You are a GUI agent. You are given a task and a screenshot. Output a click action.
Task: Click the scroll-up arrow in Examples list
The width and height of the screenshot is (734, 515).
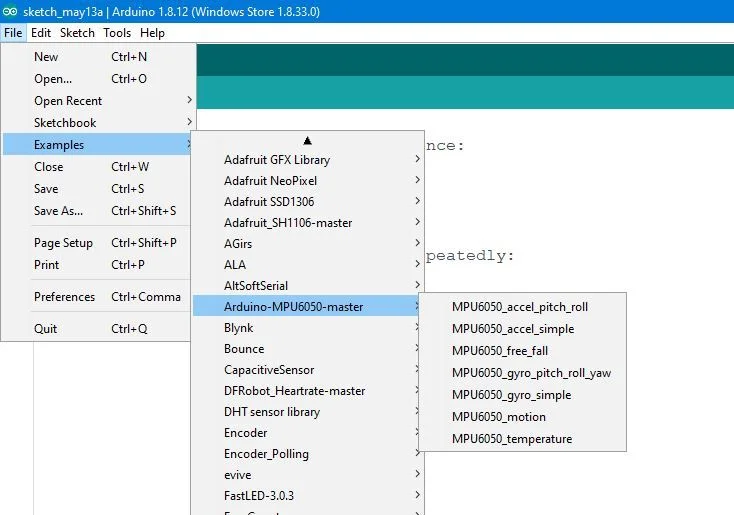click(x=307, y=140)
